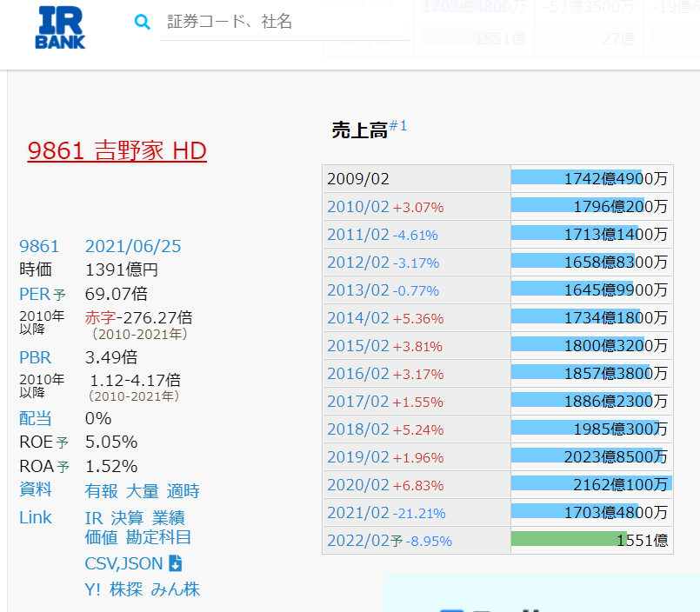This screenshot has width=700, height=612.
Task: Click the Link label link
Action: tap(36, 518)
